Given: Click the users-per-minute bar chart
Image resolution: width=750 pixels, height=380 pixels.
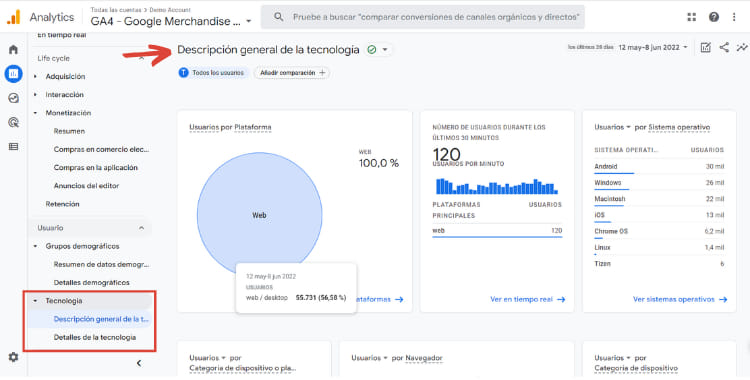Looking at the screenshot, I should point(497,187).
